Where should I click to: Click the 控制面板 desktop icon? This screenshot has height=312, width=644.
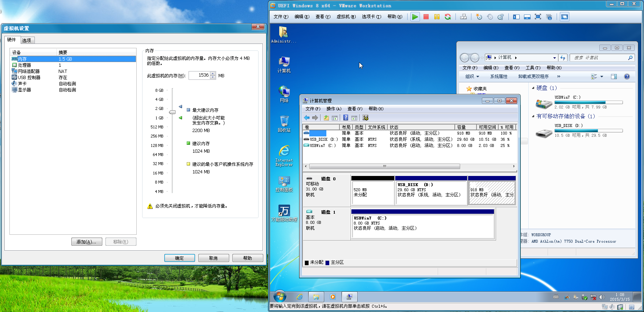click(284, 184)
